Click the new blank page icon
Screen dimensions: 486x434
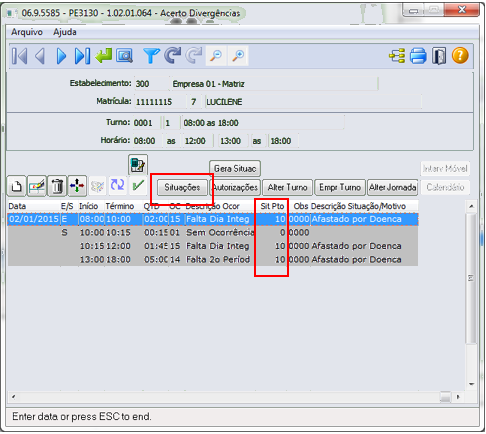pyautogui.click(x=17, y=186)
